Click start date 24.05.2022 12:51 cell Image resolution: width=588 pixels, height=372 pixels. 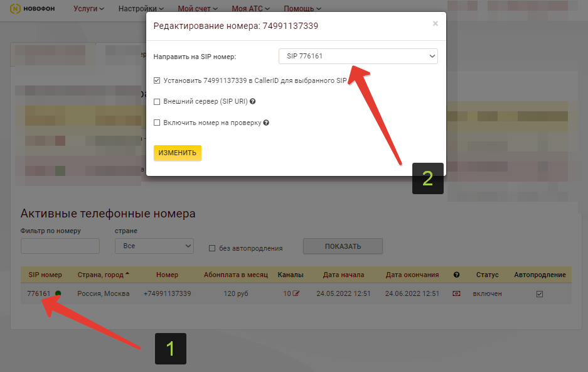(343, 293)
